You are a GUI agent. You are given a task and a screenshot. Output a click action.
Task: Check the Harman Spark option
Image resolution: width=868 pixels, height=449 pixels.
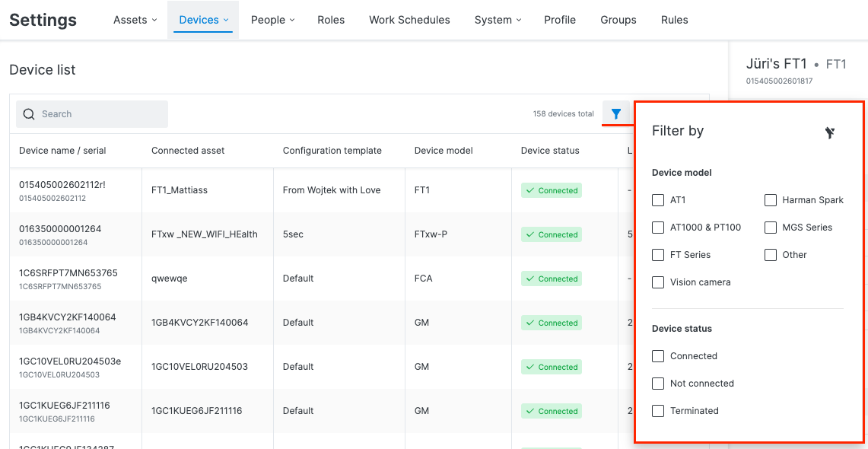771,200
